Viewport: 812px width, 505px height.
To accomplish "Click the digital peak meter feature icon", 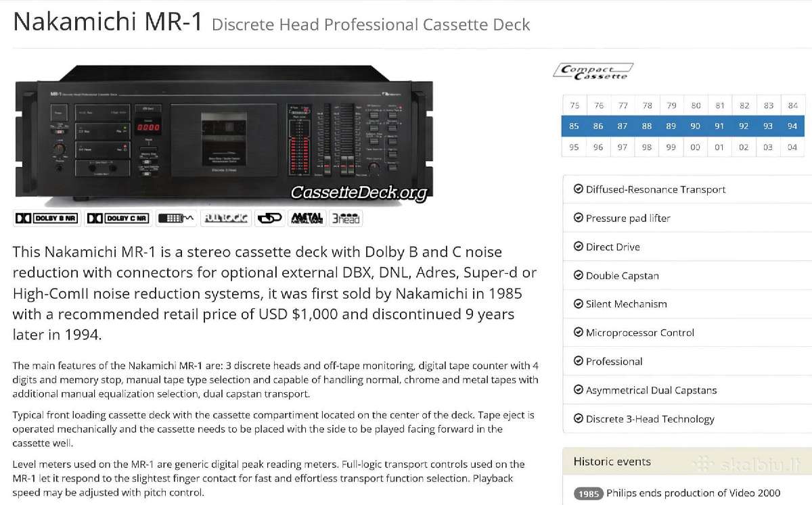I will point(176,218).
